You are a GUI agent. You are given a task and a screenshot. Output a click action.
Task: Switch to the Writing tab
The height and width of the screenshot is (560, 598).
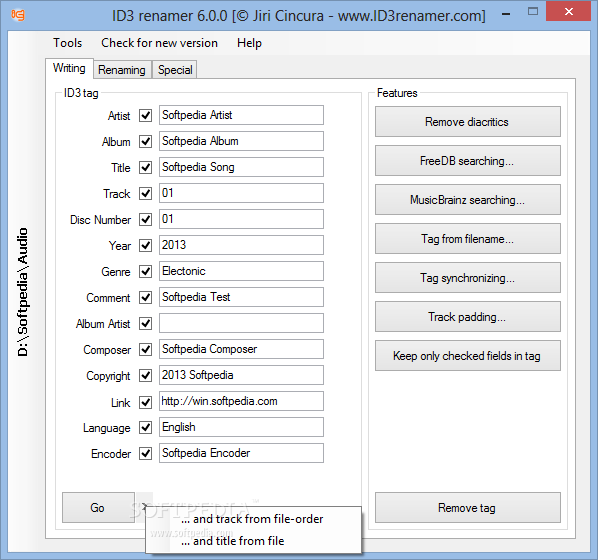(x=69, y=68)
